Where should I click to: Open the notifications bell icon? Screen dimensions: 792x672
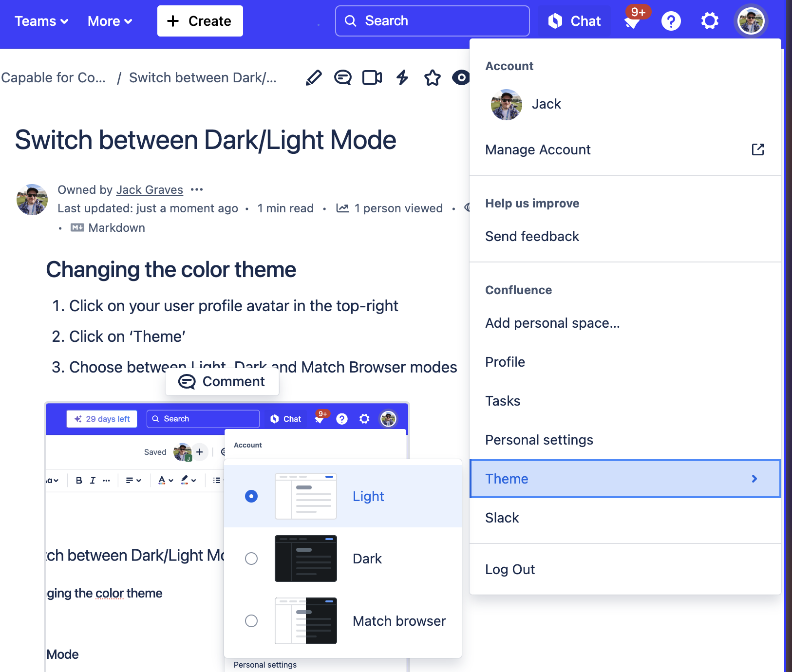(632, 21)
